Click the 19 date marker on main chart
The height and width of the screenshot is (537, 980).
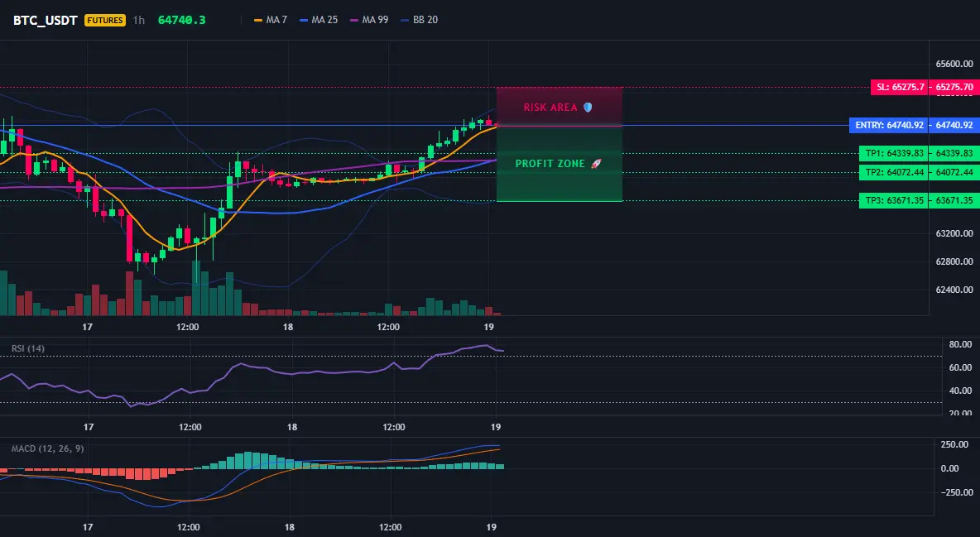pyautogui.click(x=488, y=327)
